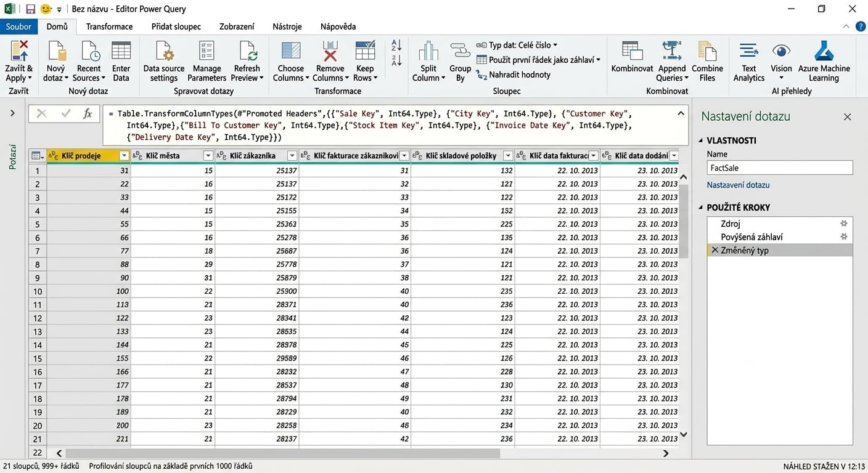Open the Vision AI icon
Image resolution: width=868 pixels, height=473 pixels.
point(781,52)
